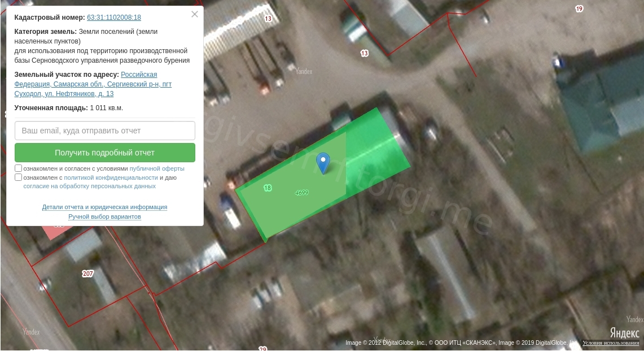Check the public offer agreement checkbox
Screen dimensions: 644x351
coord(19,168)
